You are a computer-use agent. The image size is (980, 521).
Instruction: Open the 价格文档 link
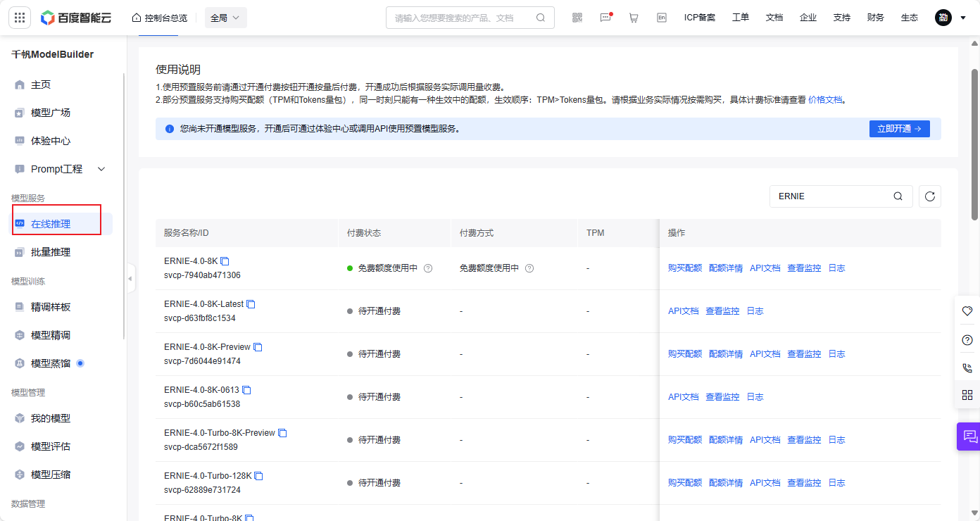coord(825,100)
